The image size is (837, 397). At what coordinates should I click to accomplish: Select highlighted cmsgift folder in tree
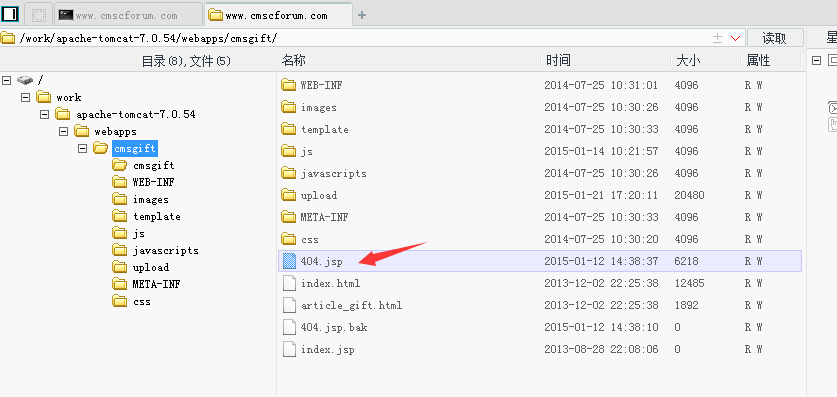tap(135, 148)
